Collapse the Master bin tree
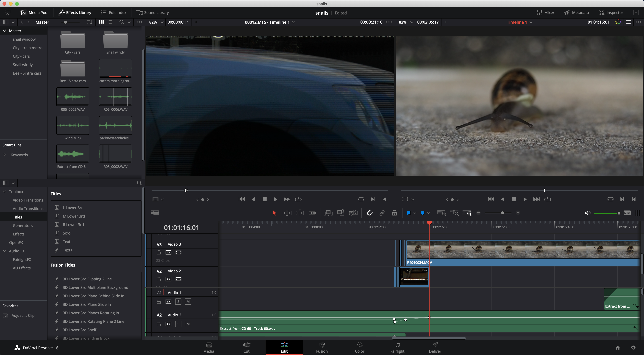 (5, 31)
